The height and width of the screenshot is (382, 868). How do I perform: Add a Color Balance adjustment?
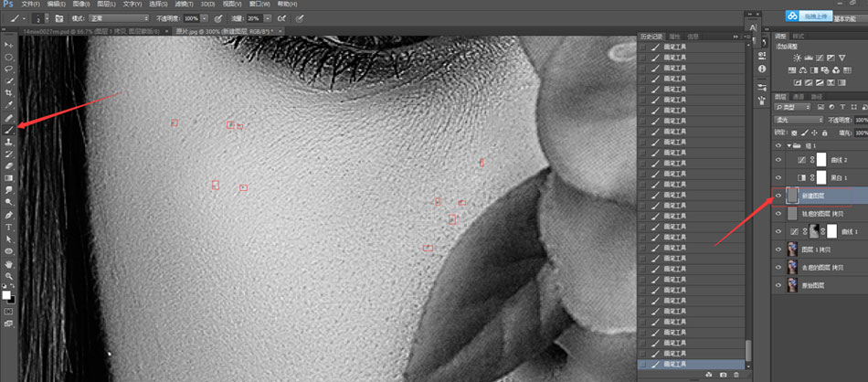803,70
